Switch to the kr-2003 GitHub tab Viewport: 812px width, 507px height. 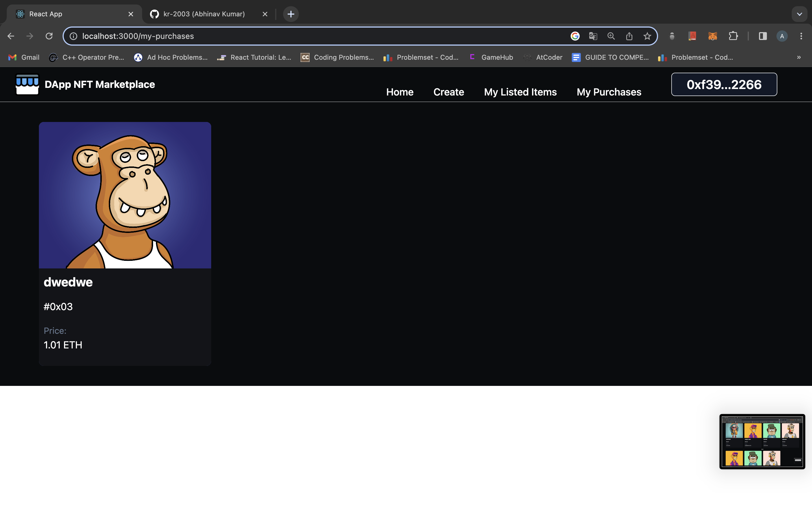[204, 14]
